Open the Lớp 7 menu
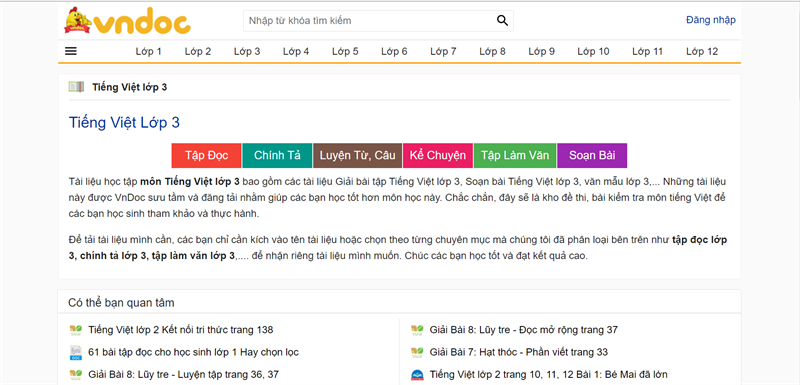Screen dimensions: 800x385 tap(443, 51)
